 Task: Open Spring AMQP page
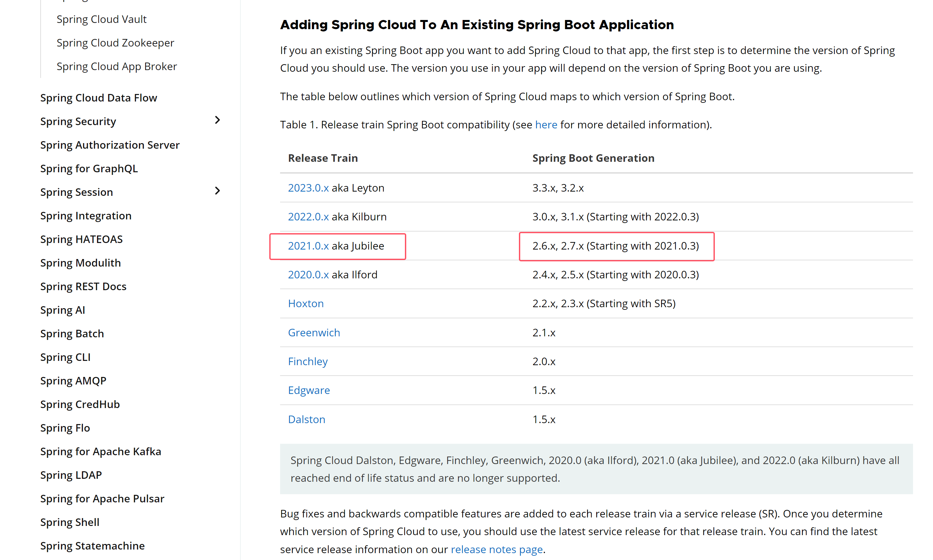pos(73,381)
